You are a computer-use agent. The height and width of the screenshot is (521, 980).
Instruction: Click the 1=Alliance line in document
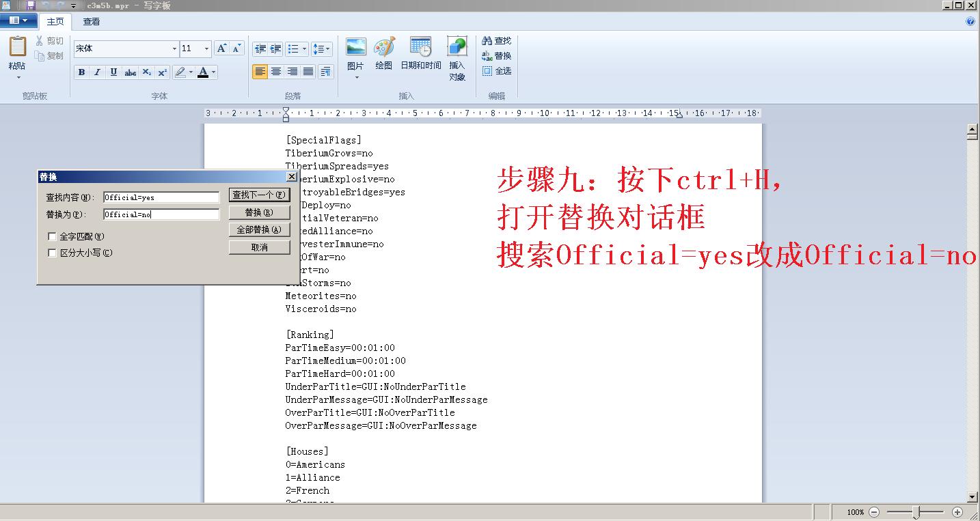[313, 478]
